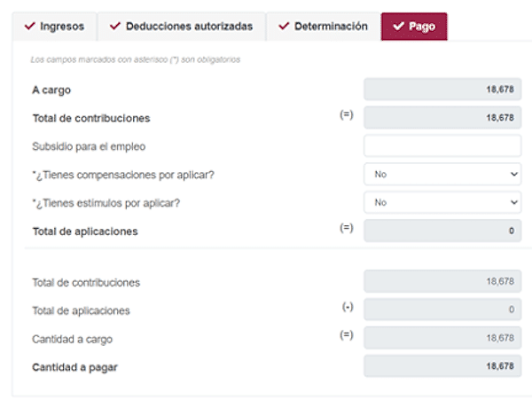The height and width of the screenshot is (400, 532).
Task: Click the bold Total de contribuciones field
Action: [442, 118]
